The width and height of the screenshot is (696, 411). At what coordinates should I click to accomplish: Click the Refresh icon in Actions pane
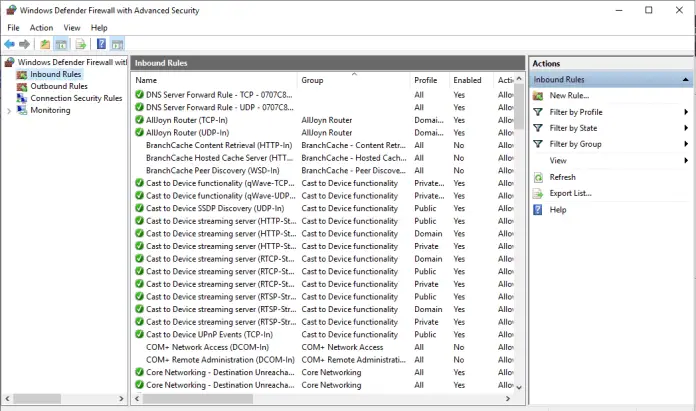pyautogui.click(x=538, y=178)
